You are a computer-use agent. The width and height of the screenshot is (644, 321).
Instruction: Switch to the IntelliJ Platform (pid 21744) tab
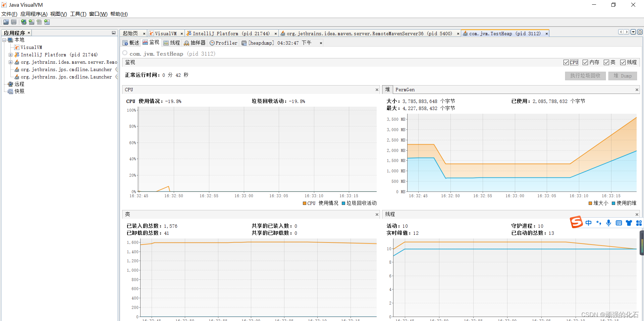[231, 34]
